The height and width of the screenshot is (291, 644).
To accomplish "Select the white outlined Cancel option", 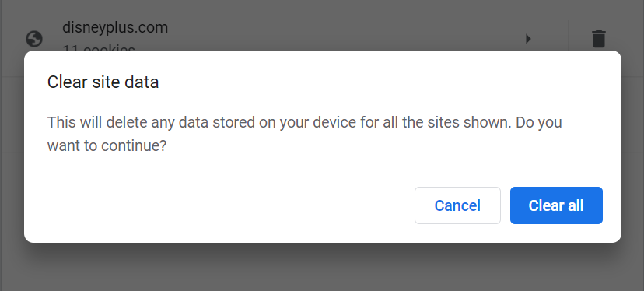I will click(457, 205).
